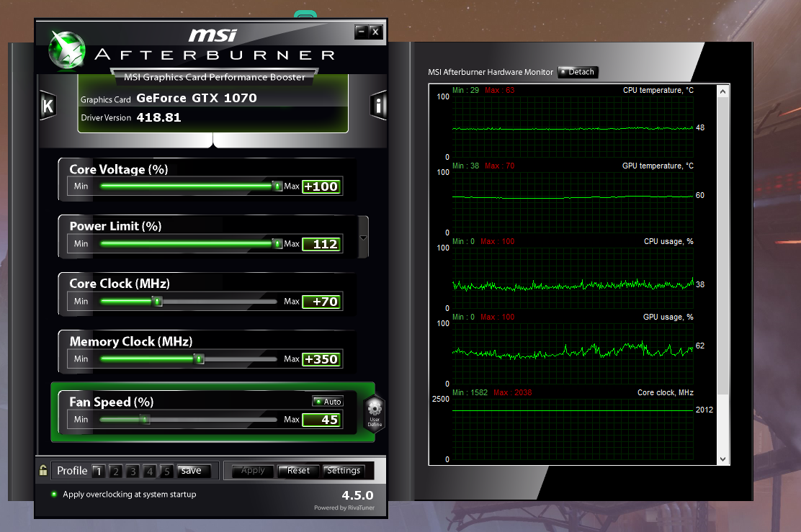This screenshot has width=801, height=532.
Task: Save the current profile
Action: [x=192, y=471]
